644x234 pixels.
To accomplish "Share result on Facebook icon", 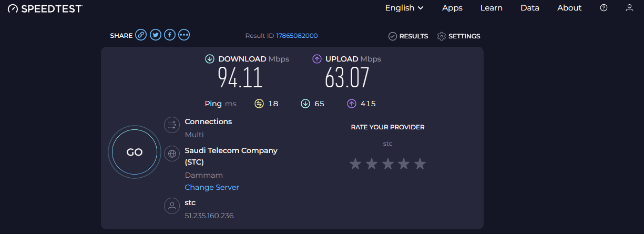I will [169, 35].
